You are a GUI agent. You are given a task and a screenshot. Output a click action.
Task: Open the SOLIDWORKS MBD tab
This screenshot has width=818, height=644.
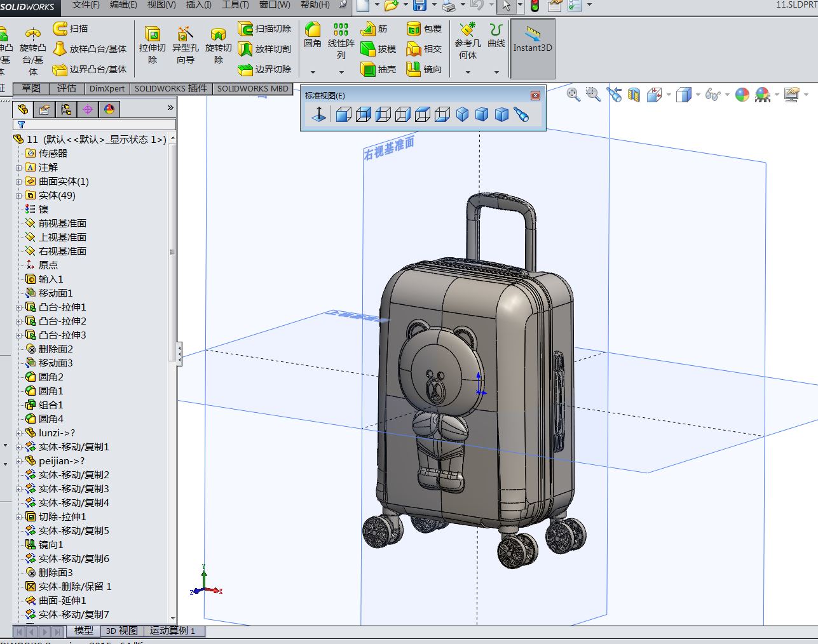pyautogui.click(x=253, y=88)
